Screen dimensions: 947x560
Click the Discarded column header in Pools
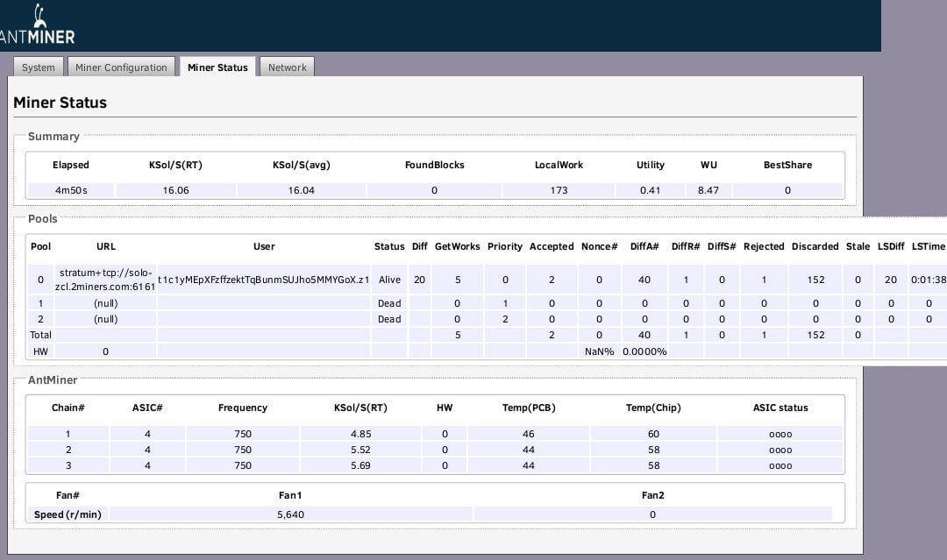tap(815, 246)
